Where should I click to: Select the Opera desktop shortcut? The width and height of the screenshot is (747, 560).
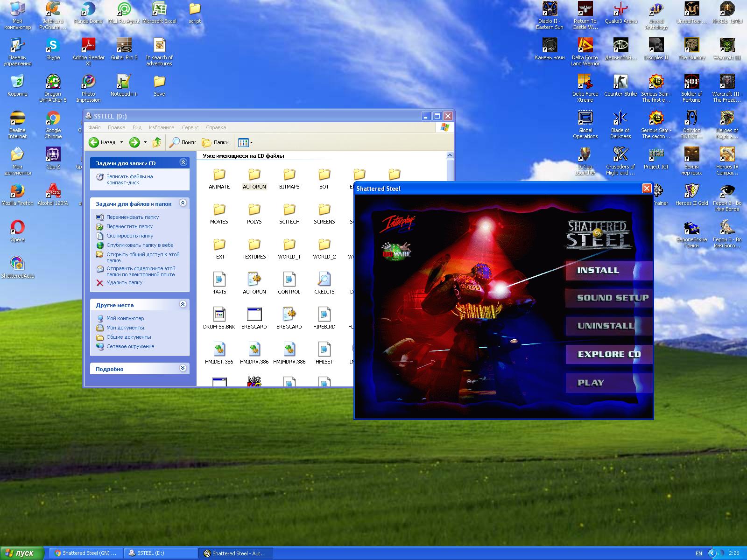[x=18, y=231]
